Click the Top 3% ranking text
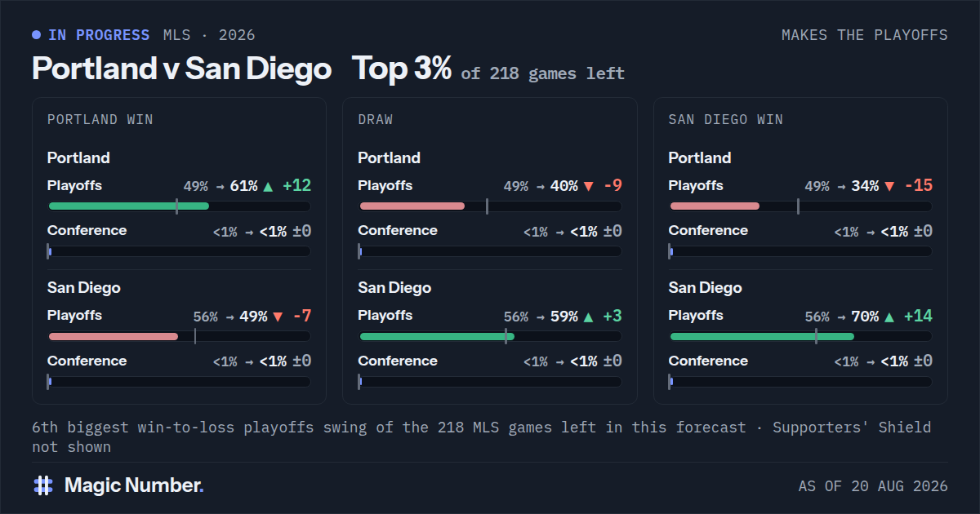The image size is (980, 514). click(x=402, y=69)
